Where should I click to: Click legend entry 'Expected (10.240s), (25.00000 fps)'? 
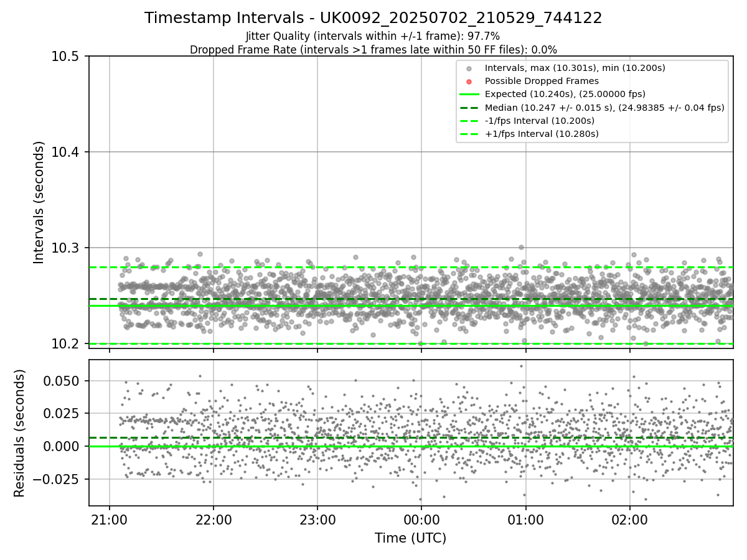[x=565, y=94]
